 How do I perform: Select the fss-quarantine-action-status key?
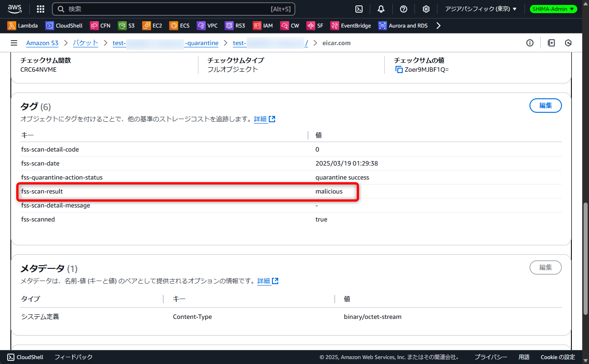(62, 177)
